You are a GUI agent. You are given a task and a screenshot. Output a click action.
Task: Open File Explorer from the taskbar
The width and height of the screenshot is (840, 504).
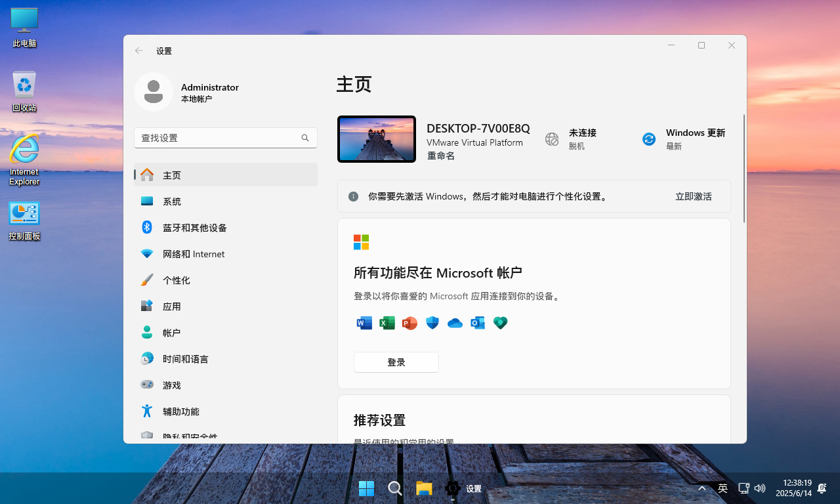(x=424, y=488)
